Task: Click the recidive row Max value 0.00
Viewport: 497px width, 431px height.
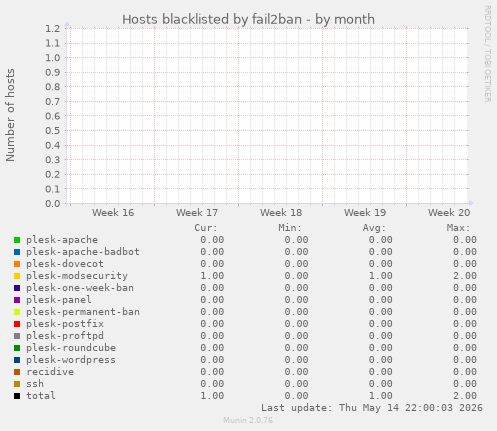Action: click(x=465, y=372)
